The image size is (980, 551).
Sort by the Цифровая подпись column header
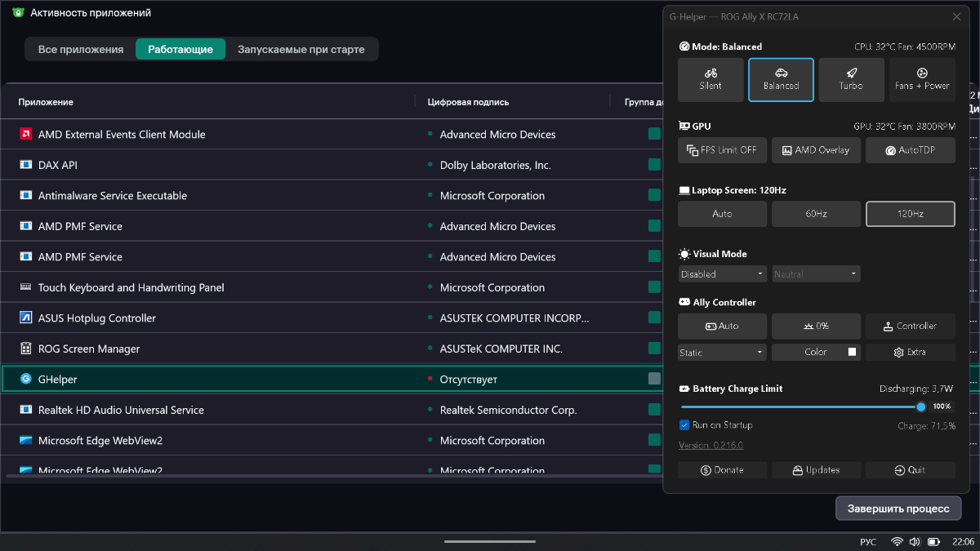[x=468, y=102]
